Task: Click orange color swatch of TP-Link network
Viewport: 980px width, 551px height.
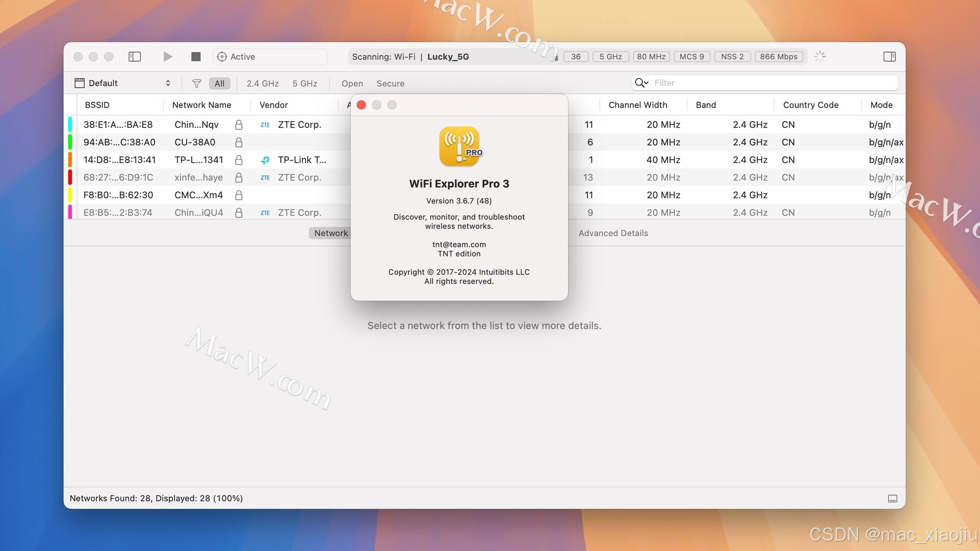Action: click(70, 160)
